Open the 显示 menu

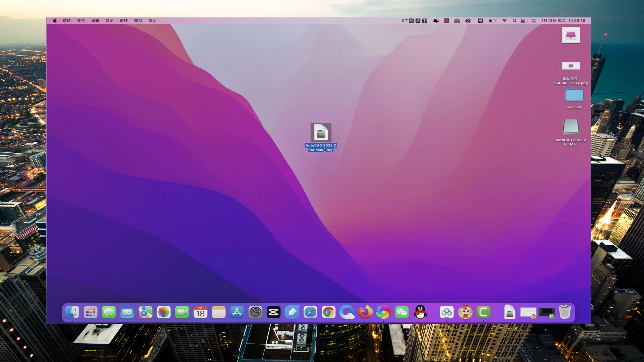point(109,21)
